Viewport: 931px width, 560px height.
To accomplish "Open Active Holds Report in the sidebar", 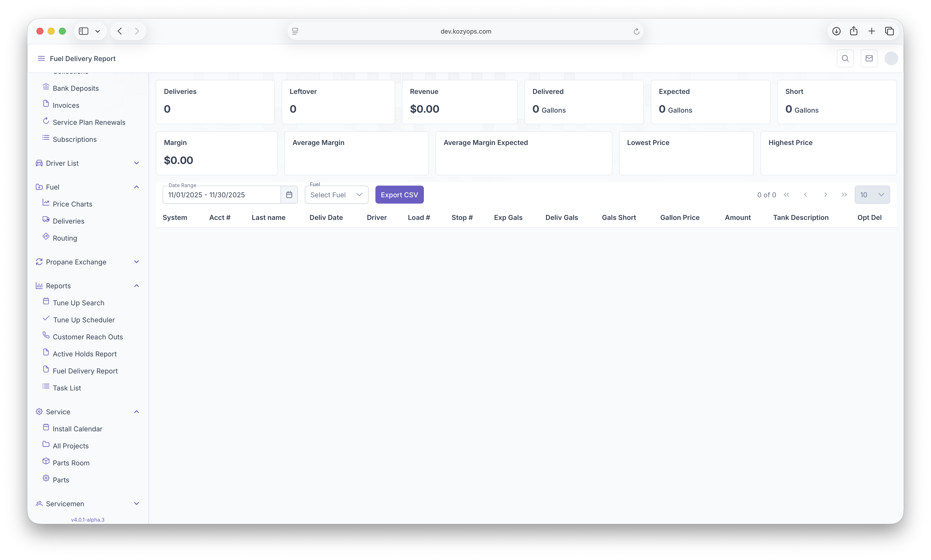I will click(x=84, y=354).
